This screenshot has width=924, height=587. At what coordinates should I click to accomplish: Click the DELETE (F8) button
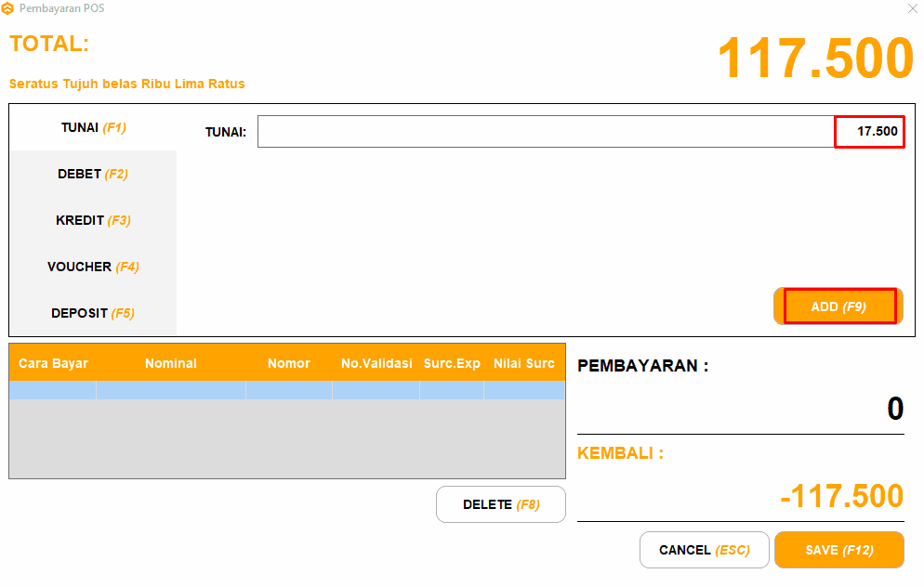(501, 504)
